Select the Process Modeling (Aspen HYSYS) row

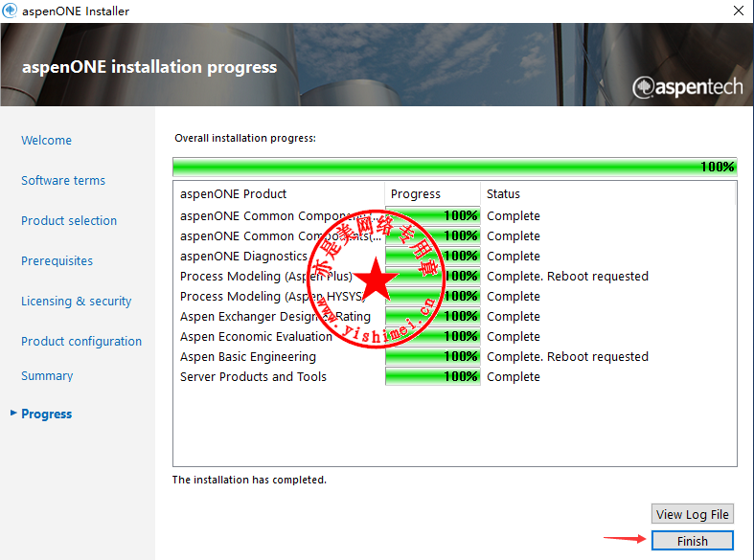pos(454,297)
